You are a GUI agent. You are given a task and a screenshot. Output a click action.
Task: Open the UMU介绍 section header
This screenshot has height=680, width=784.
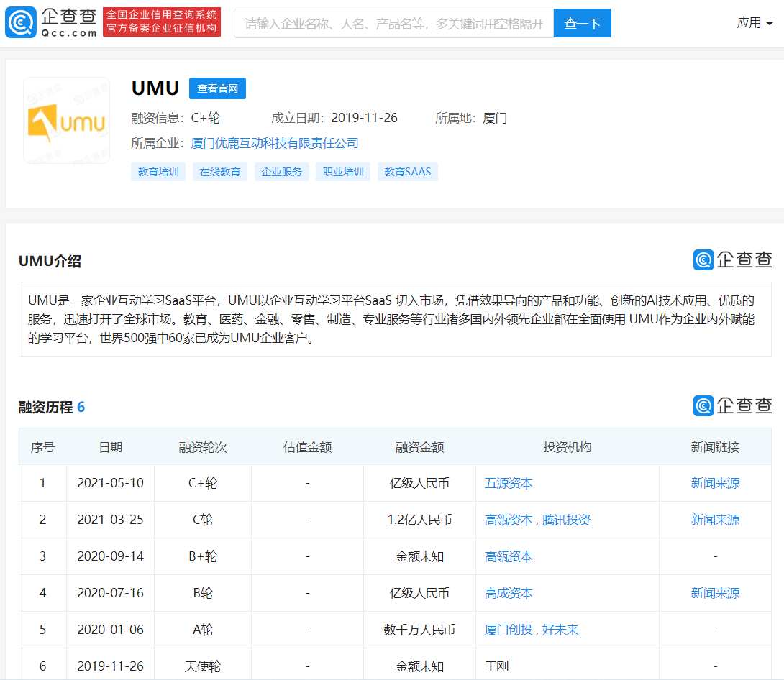[x=49, y=261]
